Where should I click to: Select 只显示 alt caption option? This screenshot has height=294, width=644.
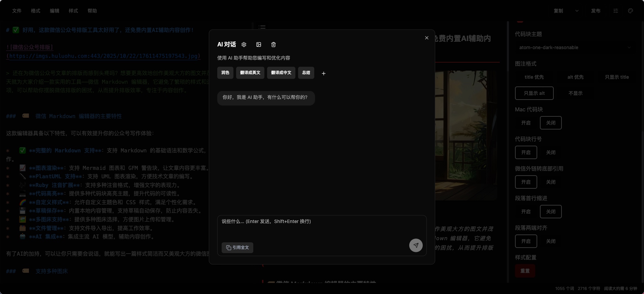coord(534,93)
